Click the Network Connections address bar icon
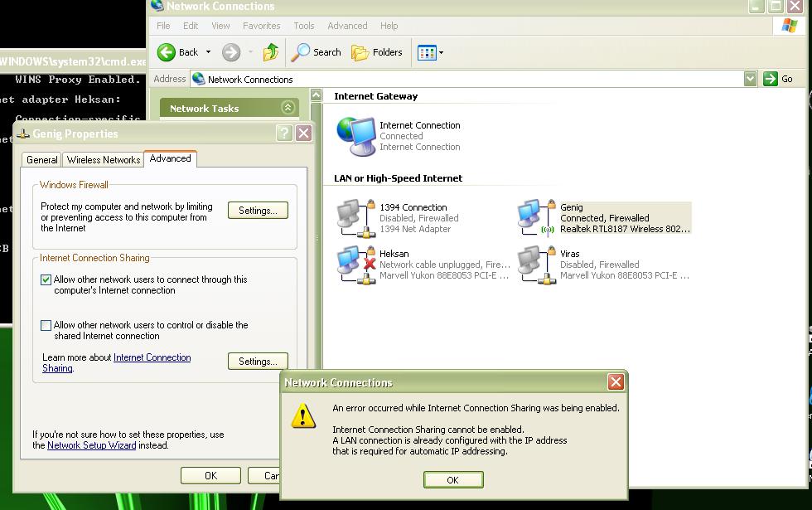Viewport: 812px width, 510px height. [x=198, y=79]
